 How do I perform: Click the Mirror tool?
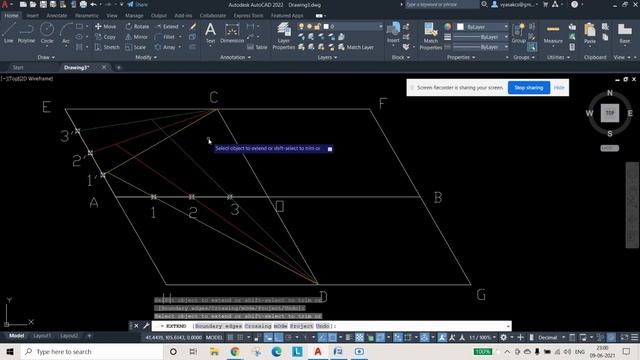tap(136, 37)
